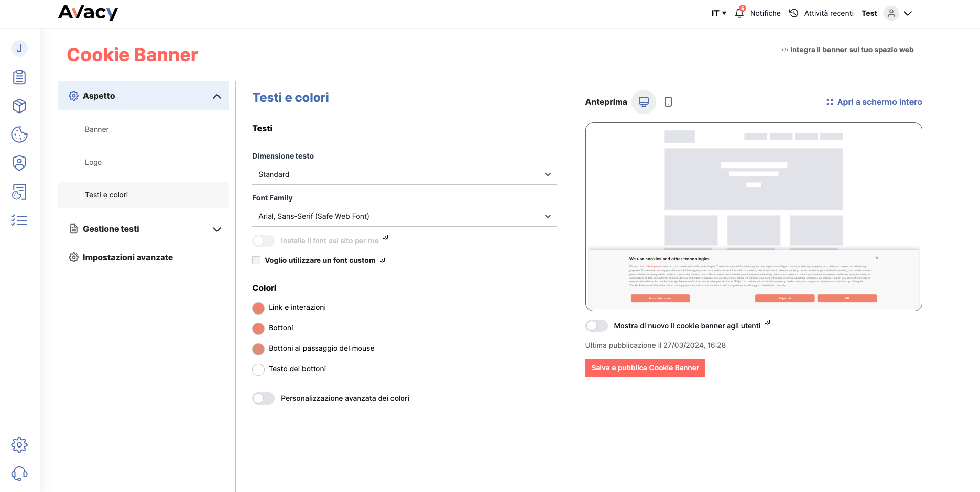Click the cookie banner preview thumbnail
The width and height of the screenshot is (980, 492).
pos(754,217)
